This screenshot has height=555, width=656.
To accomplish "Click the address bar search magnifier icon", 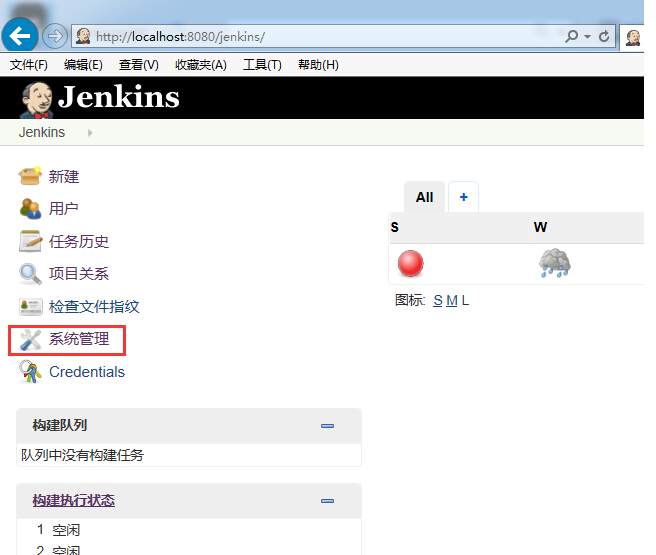I will coord(571,36).
